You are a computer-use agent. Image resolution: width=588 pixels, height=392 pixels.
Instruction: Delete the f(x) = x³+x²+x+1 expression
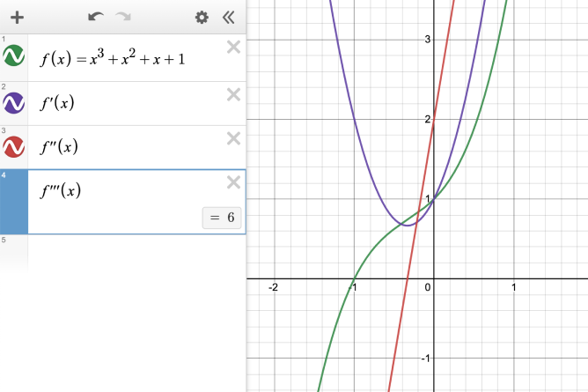233,48
